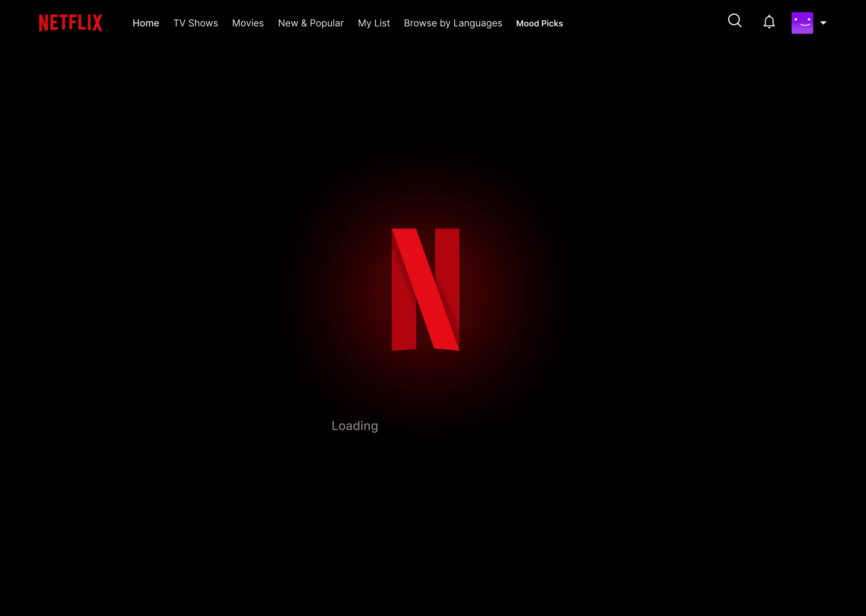This screenshot has width=866, height=616.
Task: Go to the Home tab
Action: [146, 23]
